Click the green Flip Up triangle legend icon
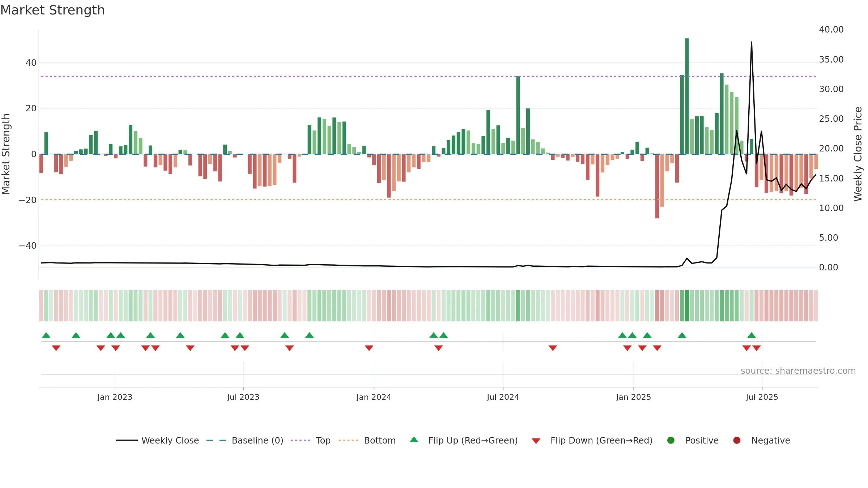 tap(414, 440)
